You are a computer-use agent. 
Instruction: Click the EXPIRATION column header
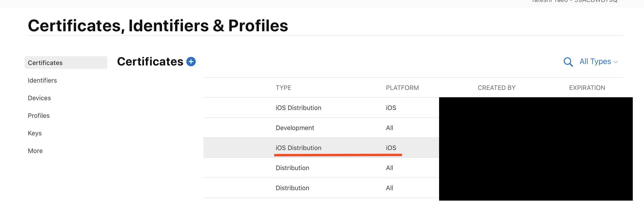[587, 88]
